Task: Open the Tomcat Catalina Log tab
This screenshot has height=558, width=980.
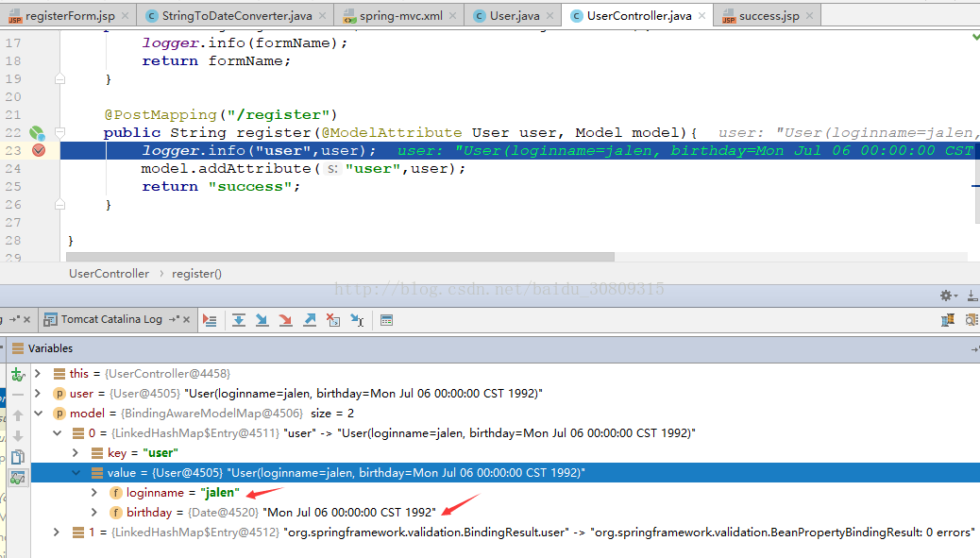Action: point(111,319)
